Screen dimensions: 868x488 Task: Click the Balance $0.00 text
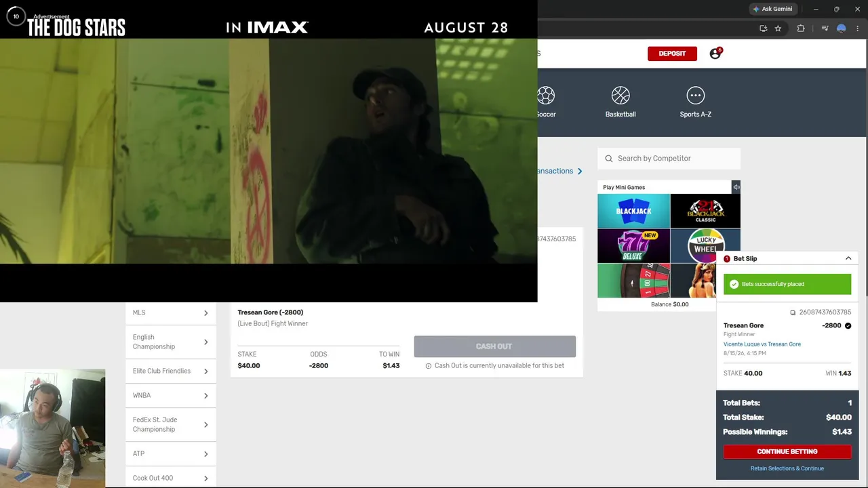[670, 304]
